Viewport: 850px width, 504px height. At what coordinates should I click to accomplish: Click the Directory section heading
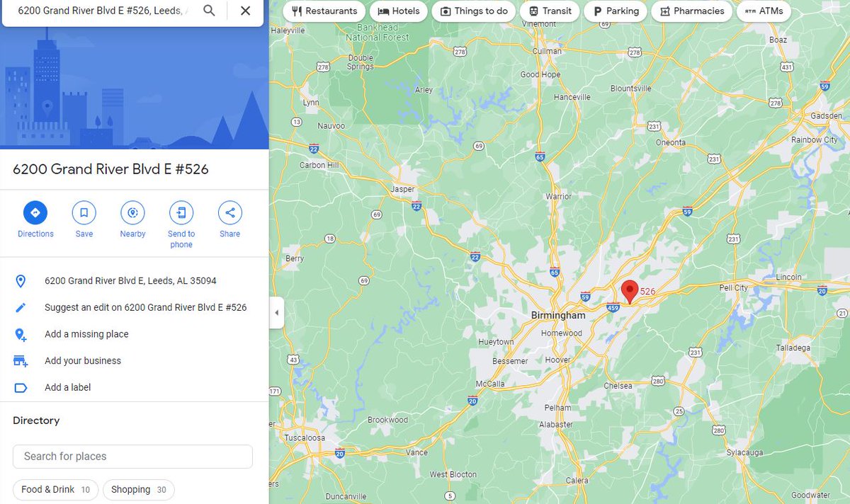[x=36, y=420]
